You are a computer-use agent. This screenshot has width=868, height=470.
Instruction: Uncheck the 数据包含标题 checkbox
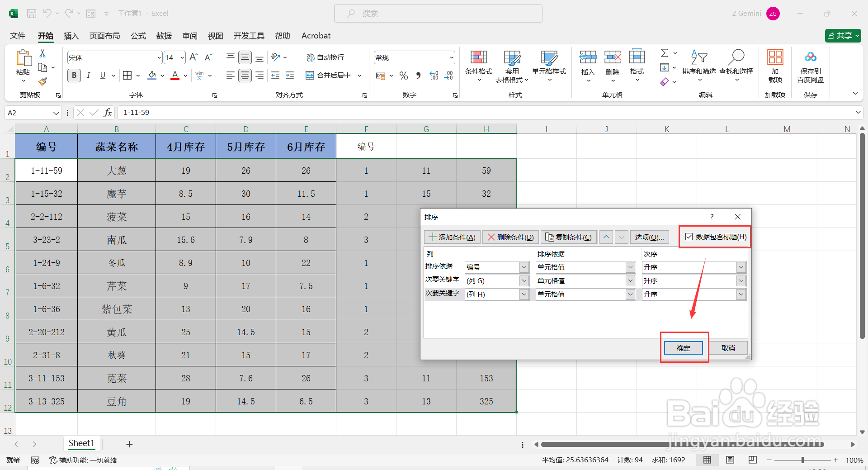pyautogui.click(x=689, y=237)
